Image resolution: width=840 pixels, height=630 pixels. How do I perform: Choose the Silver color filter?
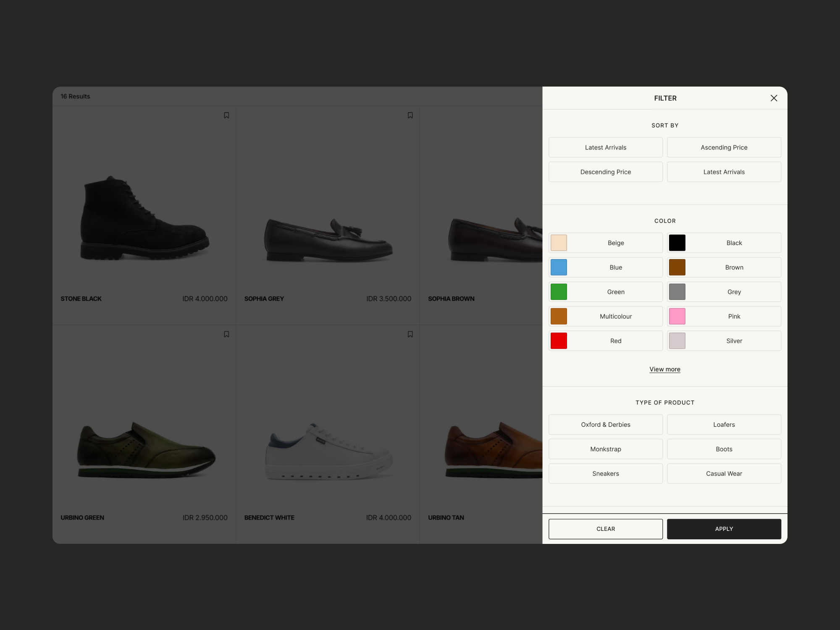click(x=724, y=341)
